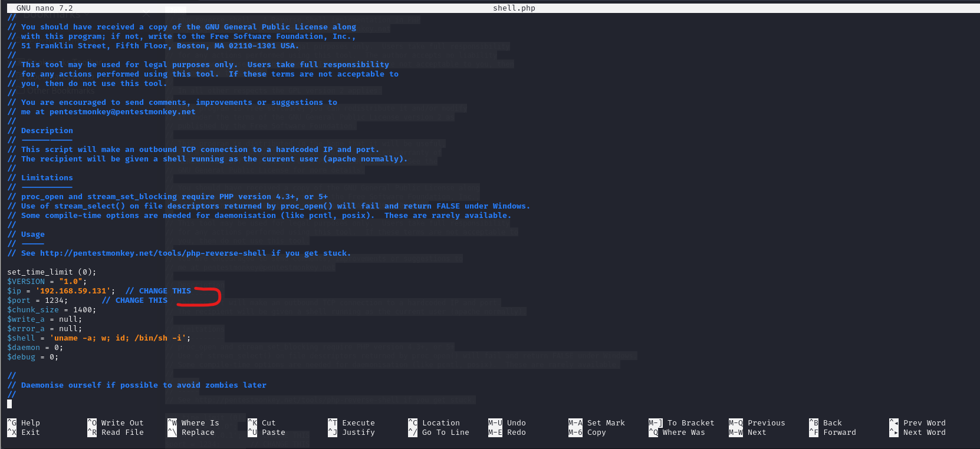Image resolution: width=980 pixels, height=449 pixels.
Task: Click the To Bracket shortcut
Action: tap(682, 423)
